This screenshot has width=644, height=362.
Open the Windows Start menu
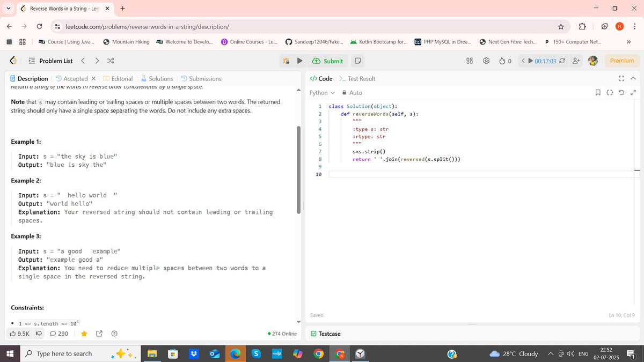10,353
